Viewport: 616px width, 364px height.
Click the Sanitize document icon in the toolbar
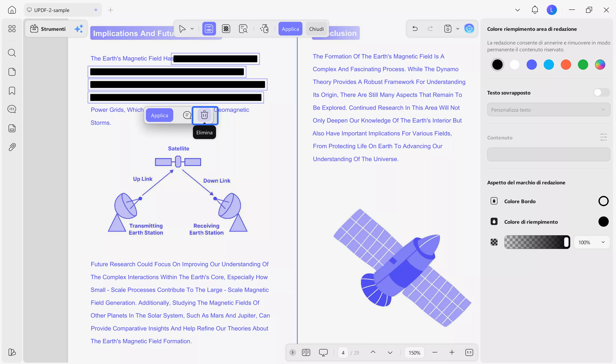click(x=264, y=29)
